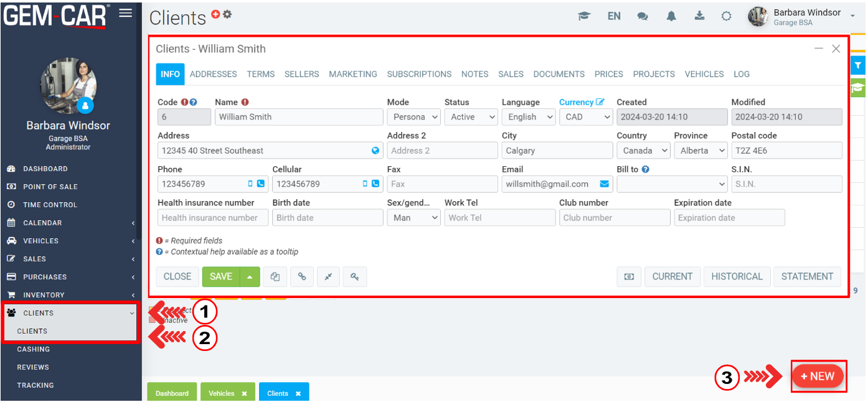Open the Status dropdown showing Active

[471, 117]
